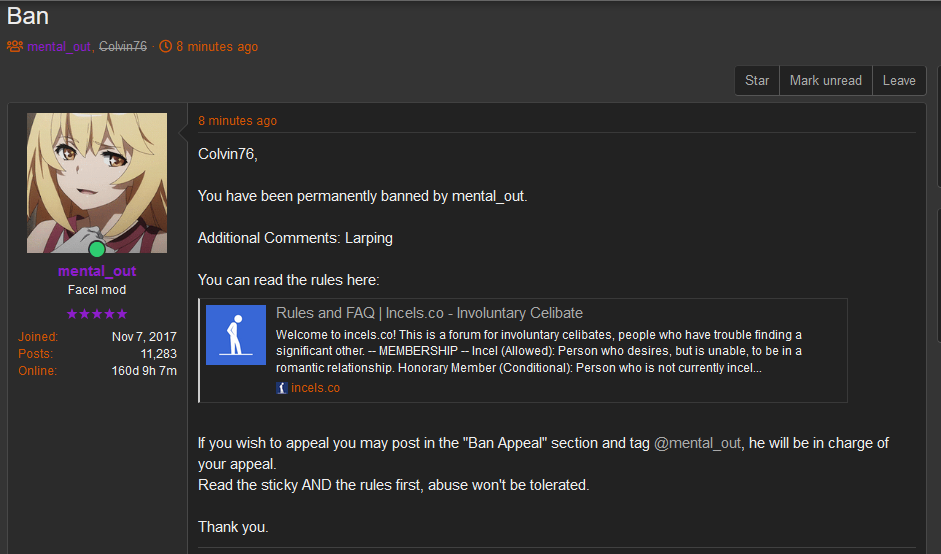941x554 pixels.
Task: Click the rules preview description text
Action: pos(538,351)
